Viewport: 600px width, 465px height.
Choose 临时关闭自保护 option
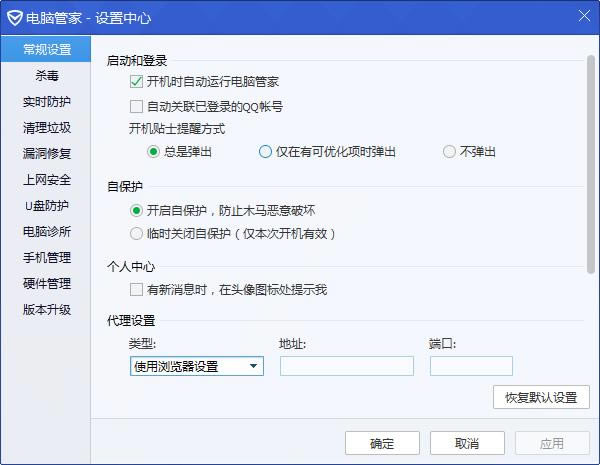[x=136, y=233]
